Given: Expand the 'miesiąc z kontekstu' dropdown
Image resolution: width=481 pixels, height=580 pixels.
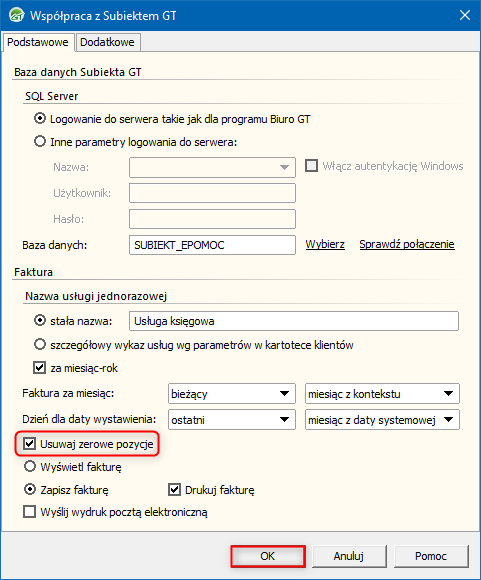Looking at the screenshot, I should click(382, 394).
